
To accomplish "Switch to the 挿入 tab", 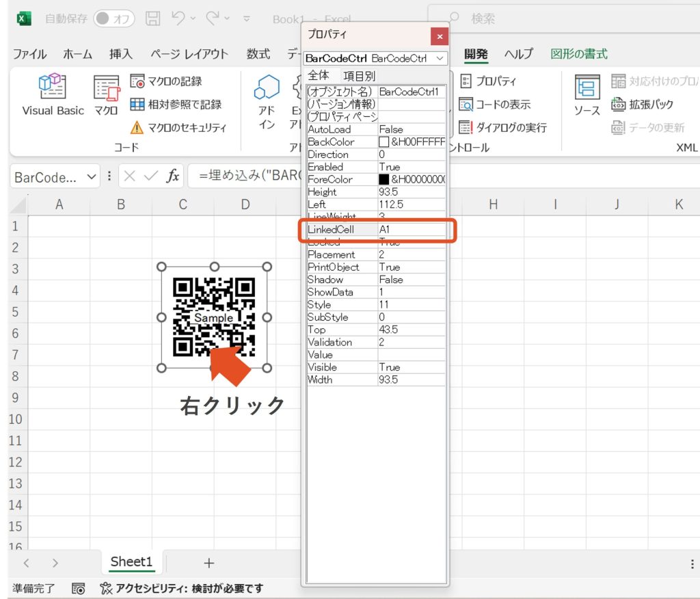I will click(121, 54).
